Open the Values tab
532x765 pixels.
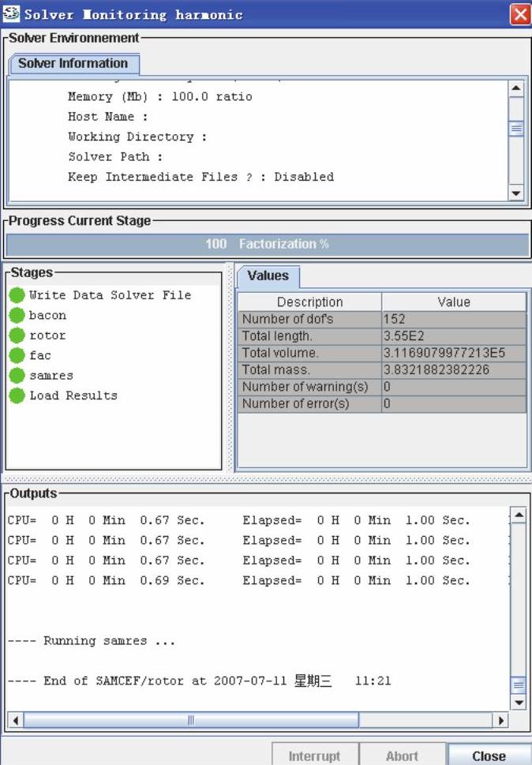pyautogui.click(x=268, y=276)
